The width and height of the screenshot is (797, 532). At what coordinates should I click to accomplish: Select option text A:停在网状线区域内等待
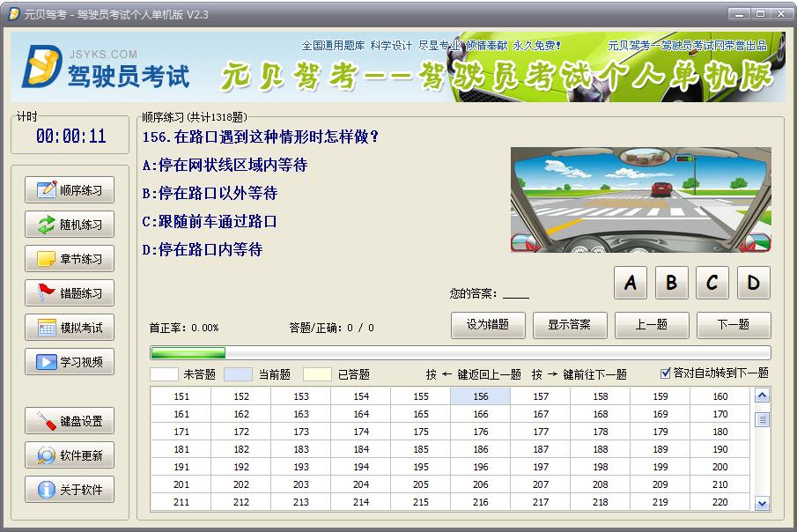225,165
